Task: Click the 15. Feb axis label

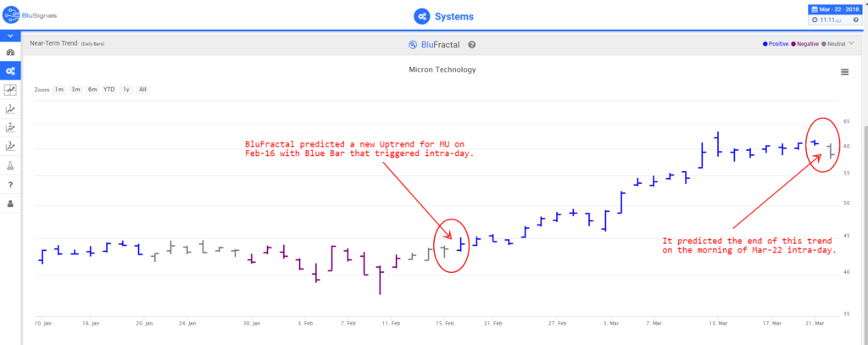Action: click(x=445, y=322)
